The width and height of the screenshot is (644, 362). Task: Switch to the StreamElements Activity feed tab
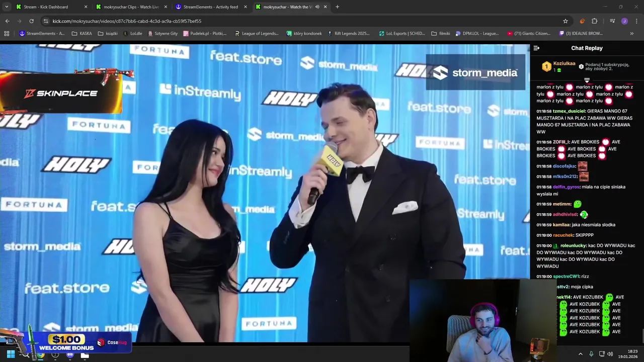(x=211, y=7)
